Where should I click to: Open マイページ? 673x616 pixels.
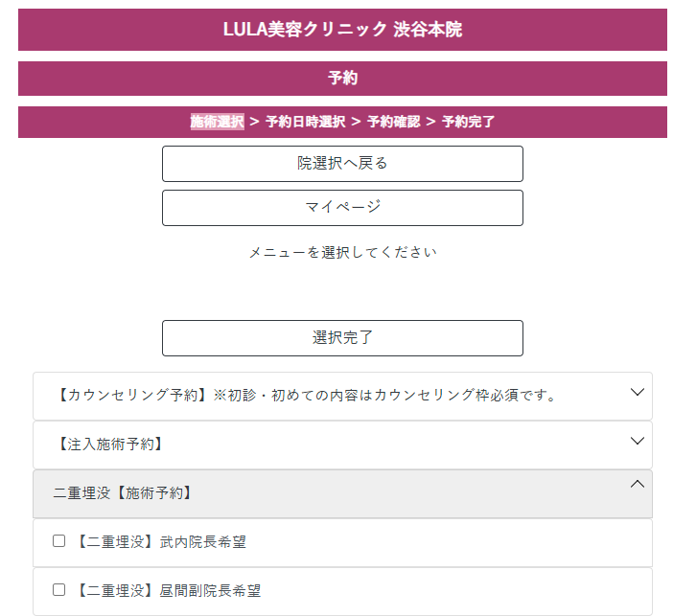pos(342,207)
